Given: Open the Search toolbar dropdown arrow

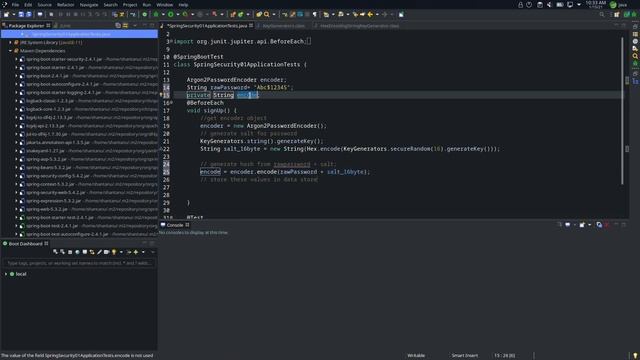Looking at the screenshot, I should pyautogui.click(x=273, y=14).
